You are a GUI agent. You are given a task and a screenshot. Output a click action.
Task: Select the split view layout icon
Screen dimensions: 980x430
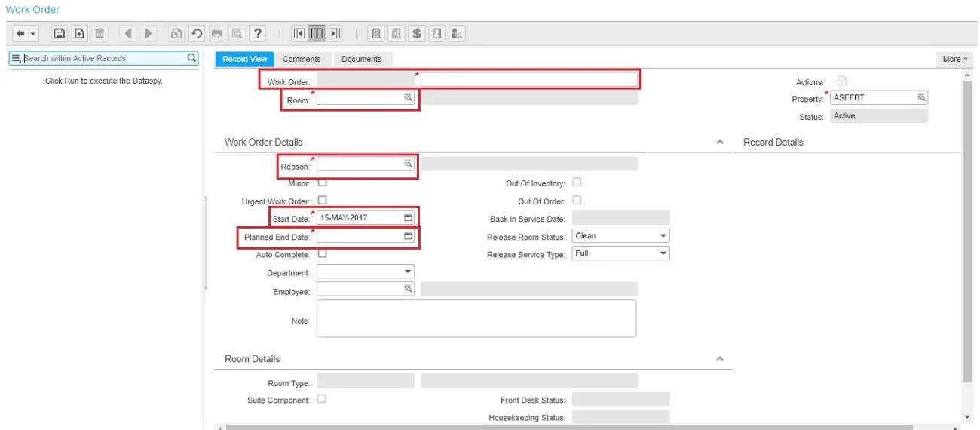tap(317, 34)
